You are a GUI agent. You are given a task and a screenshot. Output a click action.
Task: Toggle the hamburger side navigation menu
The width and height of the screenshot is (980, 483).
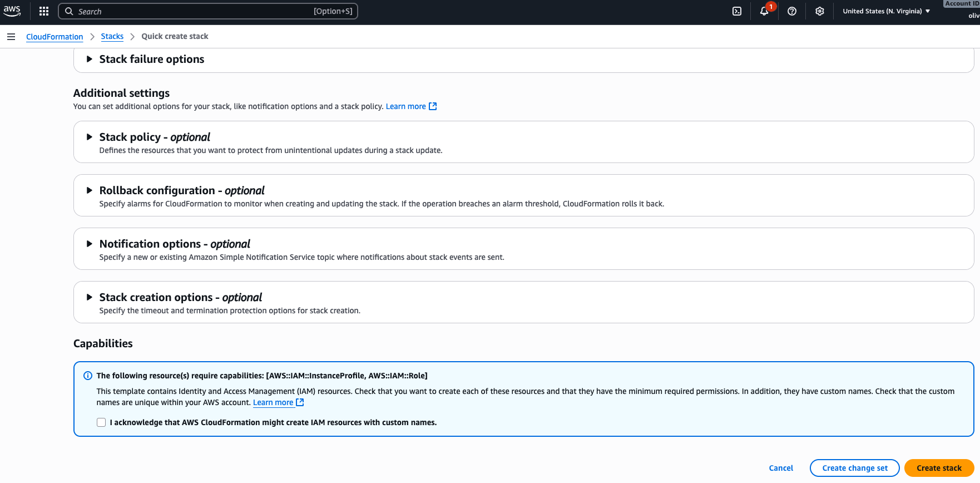11,37
